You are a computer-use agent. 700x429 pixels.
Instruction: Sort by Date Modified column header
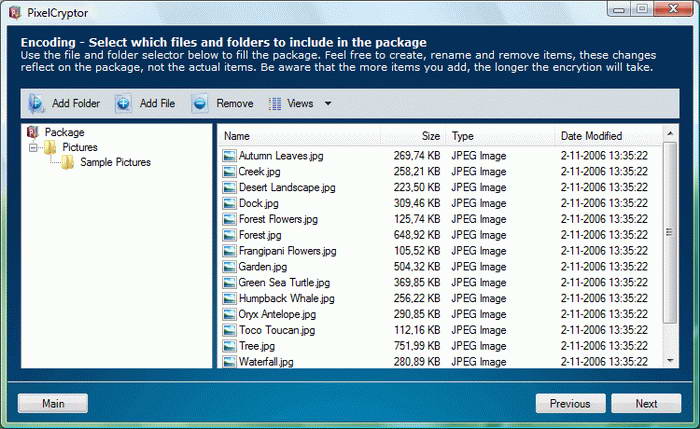click(x=608, y=136)
